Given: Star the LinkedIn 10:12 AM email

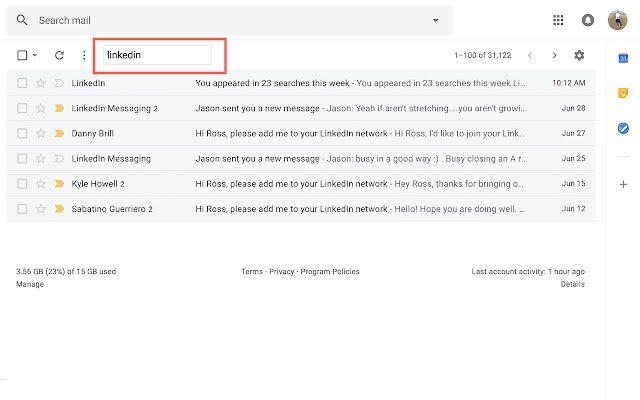Looking at the screenshot, I should pos(40,83).
